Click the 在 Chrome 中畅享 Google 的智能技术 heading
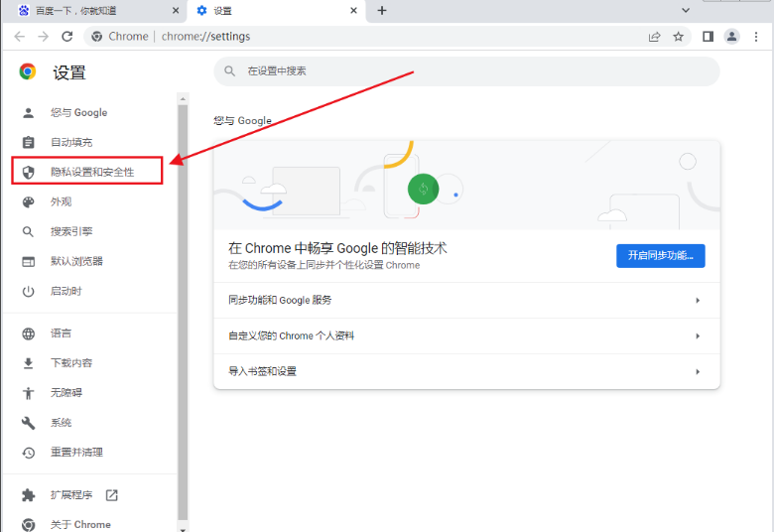The width and height of the screenshot is (774, 532). pos(337,248)
